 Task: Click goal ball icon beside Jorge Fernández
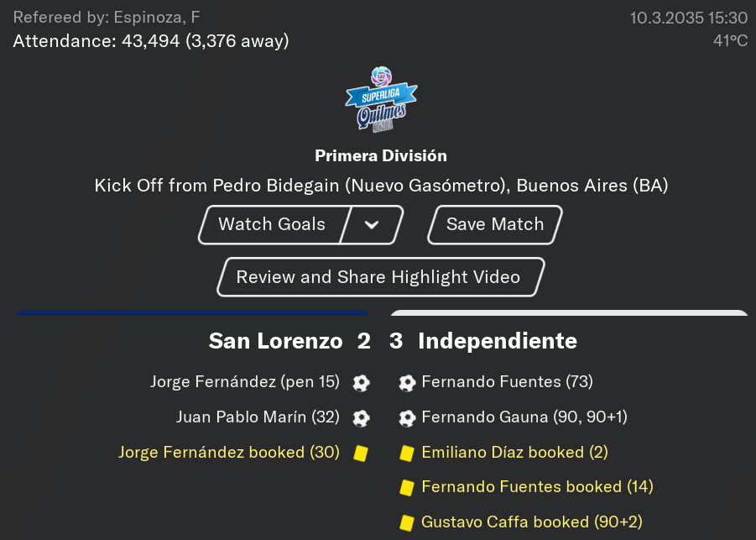coord(361,383)
